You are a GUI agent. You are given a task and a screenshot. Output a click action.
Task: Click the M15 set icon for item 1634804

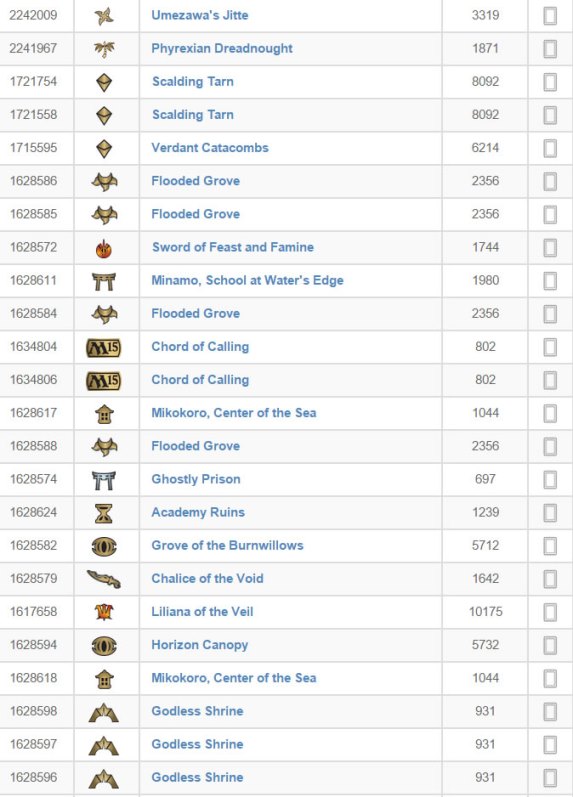coord(104,348)
